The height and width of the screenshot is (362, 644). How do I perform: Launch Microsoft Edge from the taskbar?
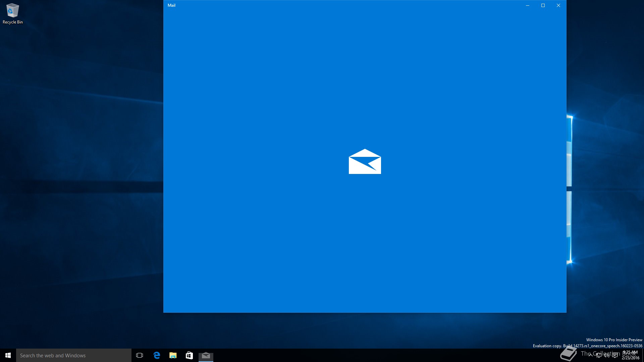[157, 355]
